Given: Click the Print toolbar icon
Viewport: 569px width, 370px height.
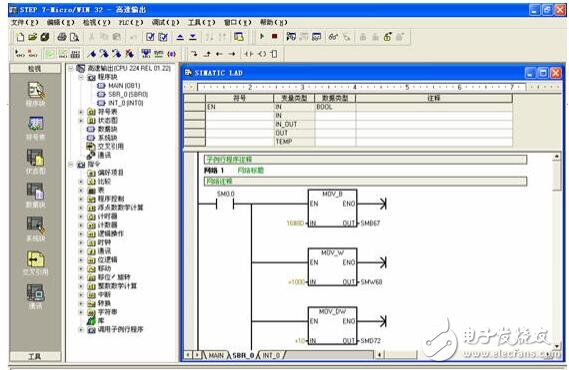Looking at the screenshot, I should click(62, 37).
